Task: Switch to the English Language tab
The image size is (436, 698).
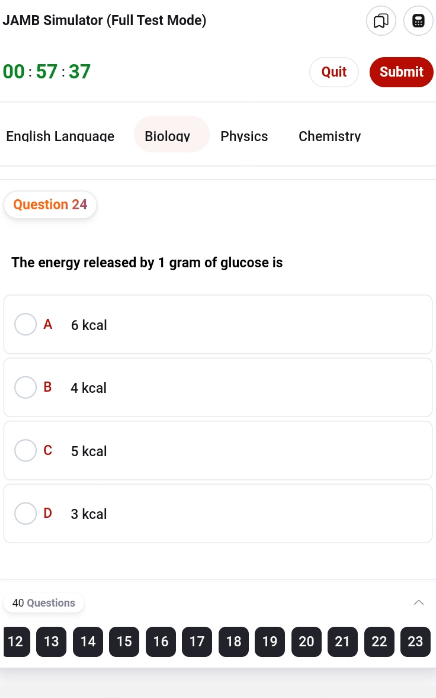Action: [x=60, y=136]
